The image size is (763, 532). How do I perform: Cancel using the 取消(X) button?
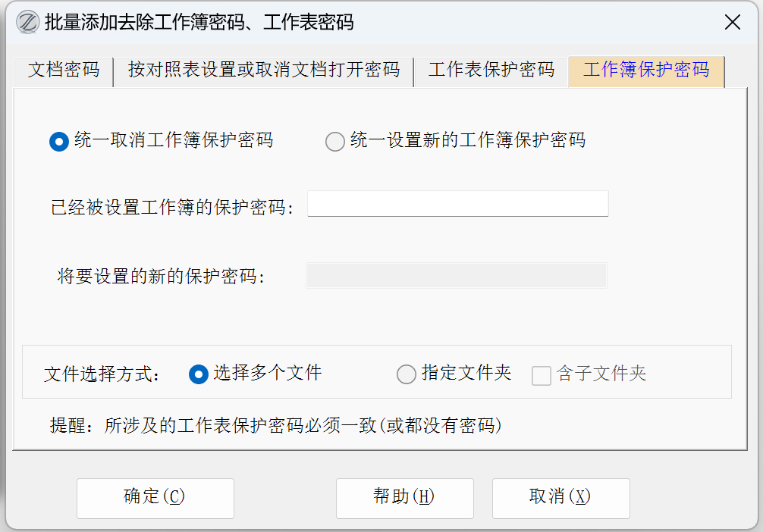(x=560, y=498)
